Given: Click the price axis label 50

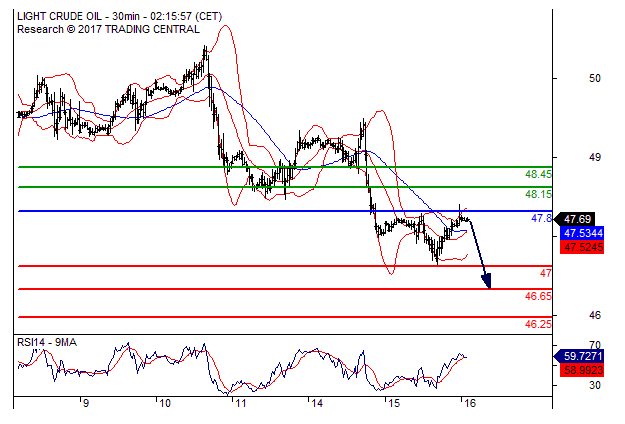Looking at the screenshot, I should tap(594, 79).
